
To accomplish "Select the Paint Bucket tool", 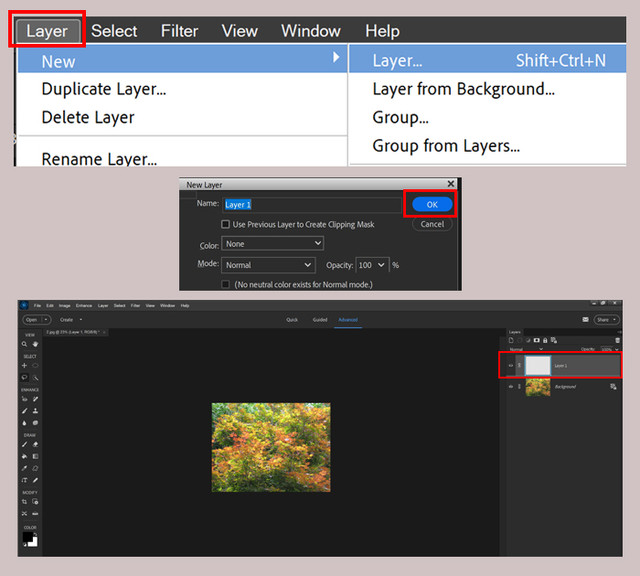I will [24, 456].
